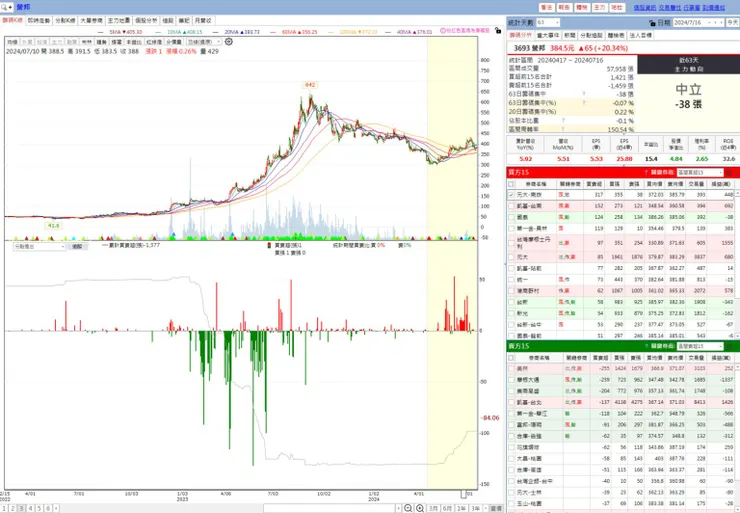The image size is (740, 513).
Task: Tick the 台灣摩根士丹利 broker checkbox
Action: (511, 243)
